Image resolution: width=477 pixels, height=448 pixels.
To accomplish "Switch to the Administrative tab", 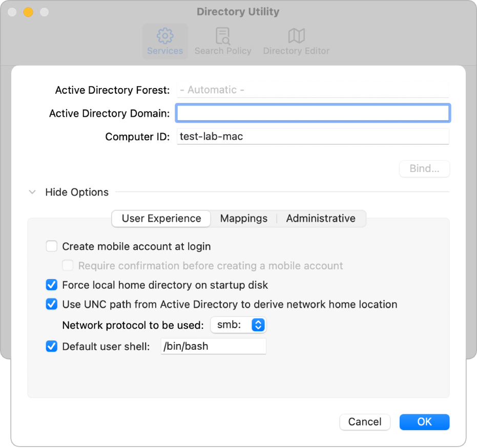I will (321, 219).
